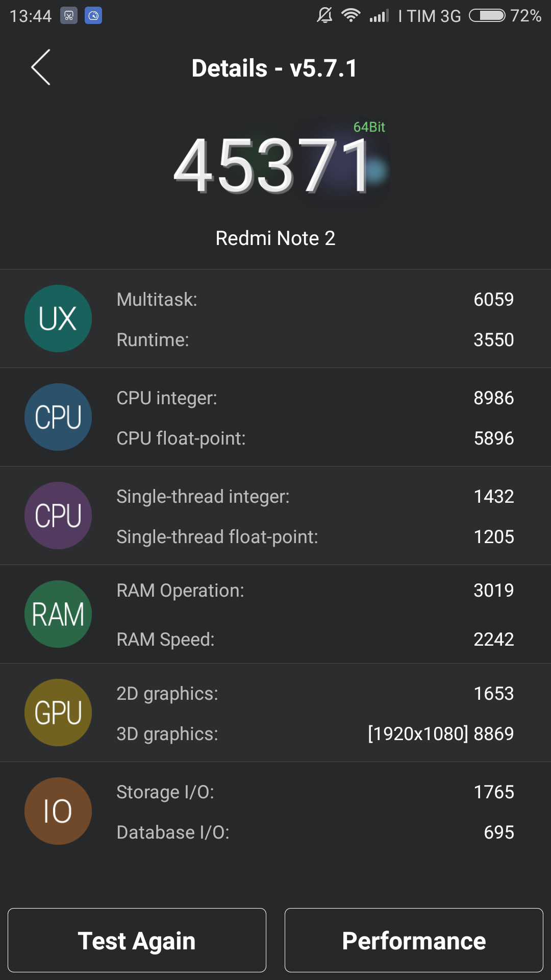
Task: Tap the RAM Speed result row
Action: tap(315, 640)
